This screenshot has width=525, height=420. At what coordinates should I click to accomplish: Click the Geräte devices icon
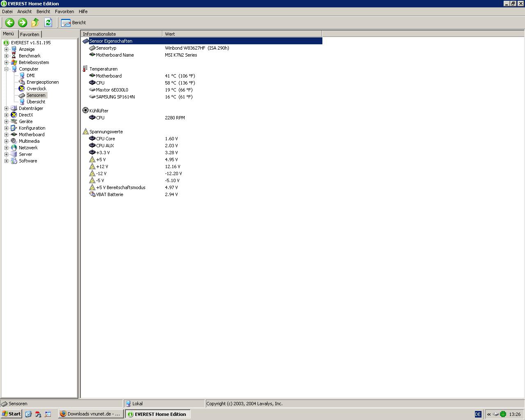14,121
